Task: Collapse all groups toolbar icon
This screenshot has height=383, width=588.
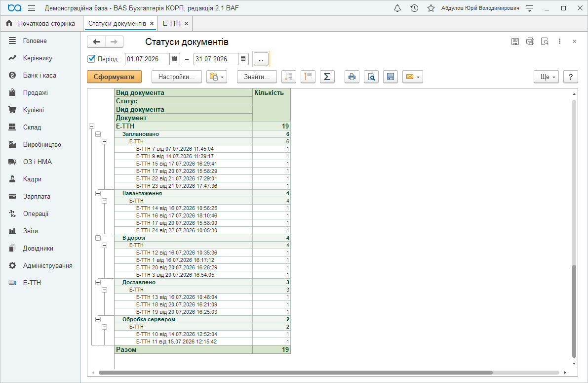Action: click(x=289, y=77)
